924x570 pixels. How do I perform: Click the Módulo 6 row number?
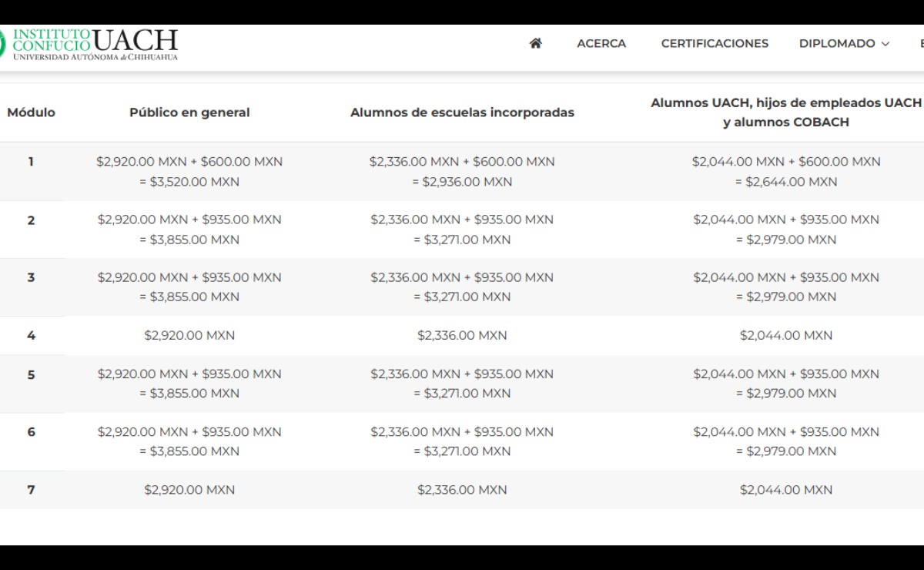click(x=29, y=432)
